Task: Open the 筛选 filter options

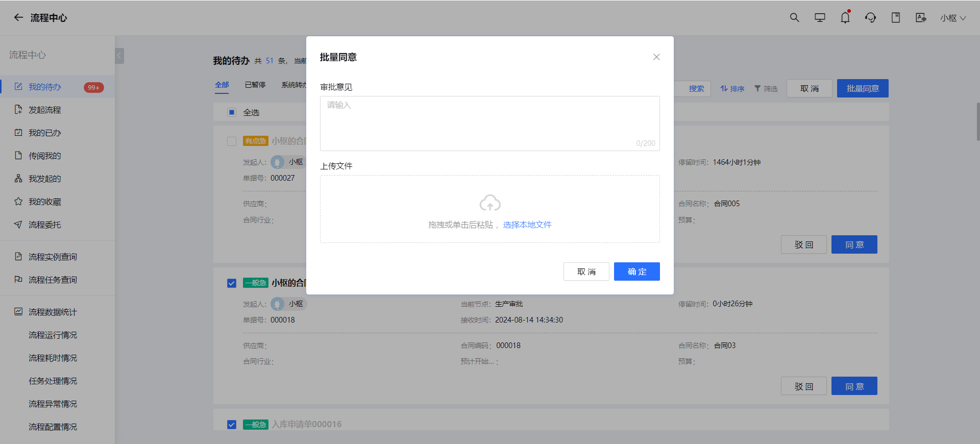Action: [x=766, y=89]
